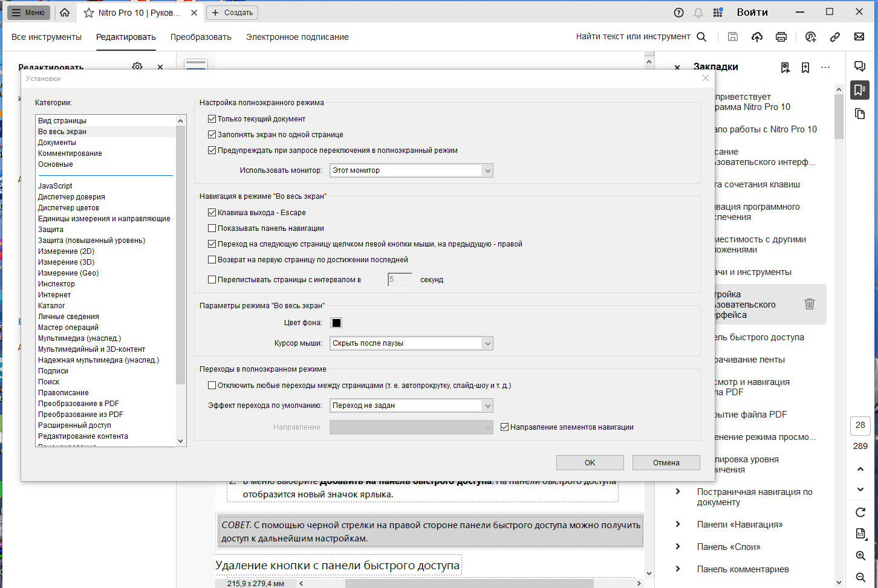Expand the 'Панель «Слои»' bookmark entry
This screenshot has height=588, width=878.
point(677,546)
